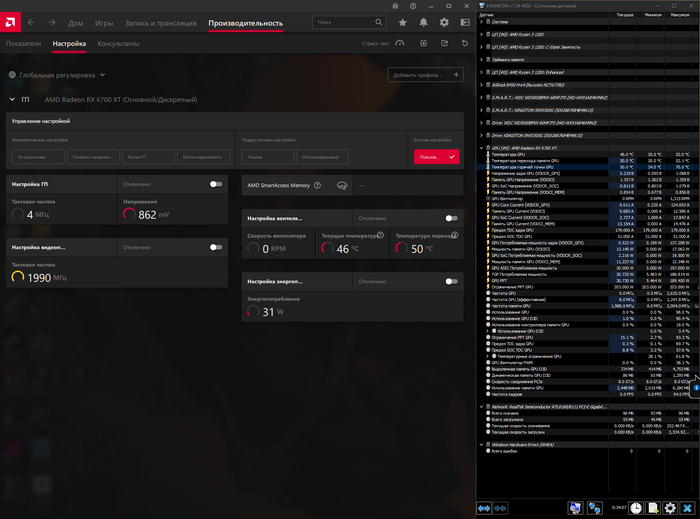
Task: Click the Добавить профиль button
Action: click(x=418, y=75)
